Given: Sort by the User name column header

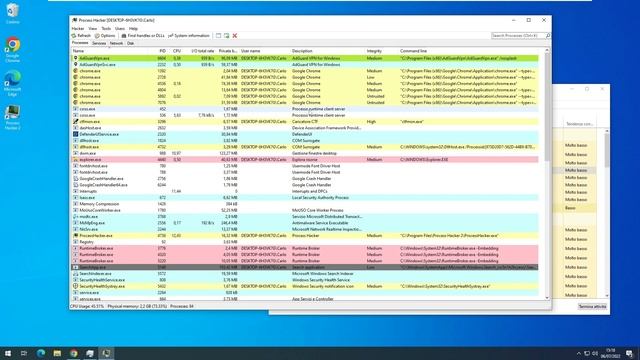Looking at the screenshot, I should (250, 51).
